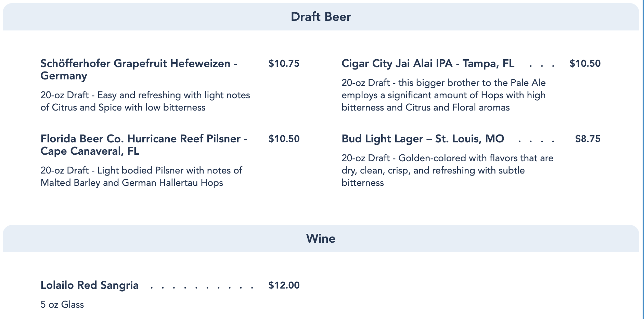The width and height of the screenshot is (644, 319).
Task: Click the 'Golden-colored with flavors' description
Action: (447, 170)
